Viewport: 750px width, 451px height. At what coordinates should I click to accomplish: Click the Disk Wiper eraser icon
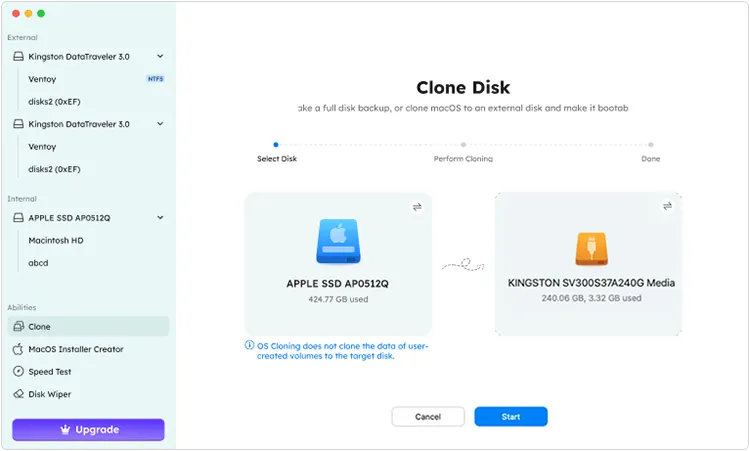(18, 394)
